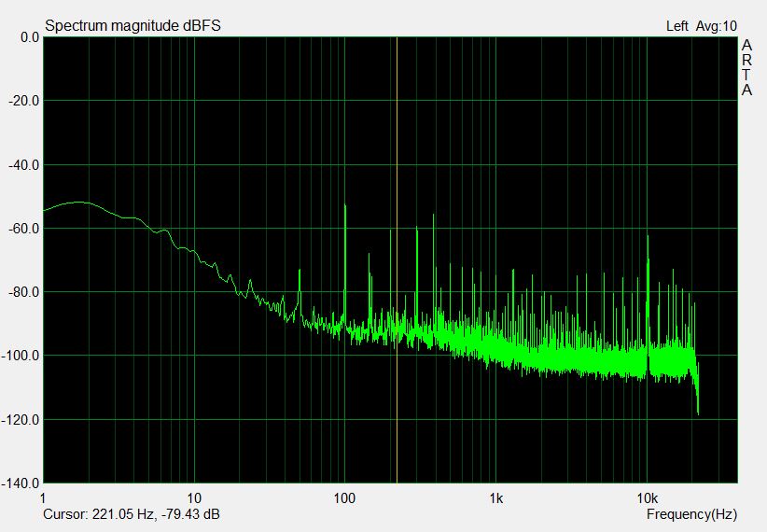Click the '-20.0' dB axis value
The width and height of the screenshot is (767, 532).
coord(23,101)
